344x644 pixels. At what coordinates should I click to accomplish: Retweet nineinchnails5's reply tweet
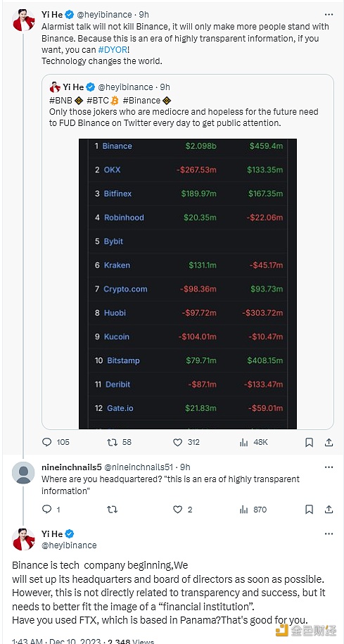pyautogui.click(x=112, y=510)
